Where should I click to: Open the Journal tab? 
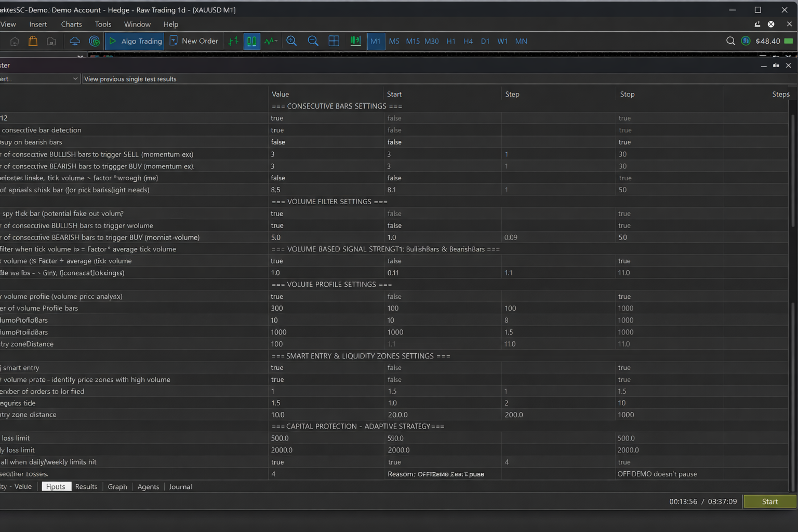(180, 487)
